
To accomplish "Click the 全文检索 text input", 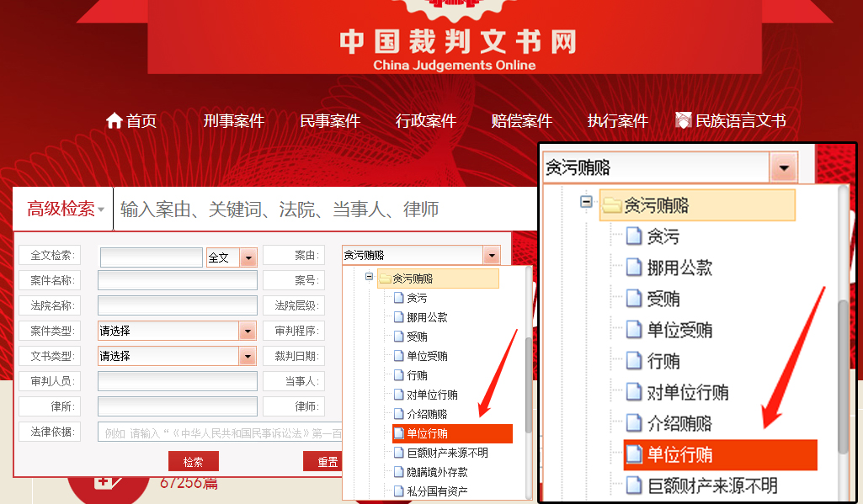I will (152, 257).
